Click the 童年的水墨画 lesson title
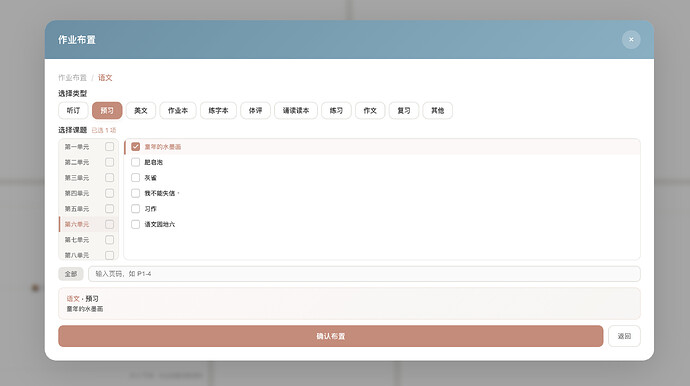The height and width of the screenshot is (386, 690). pyautogui.click(x=163, y=147)
